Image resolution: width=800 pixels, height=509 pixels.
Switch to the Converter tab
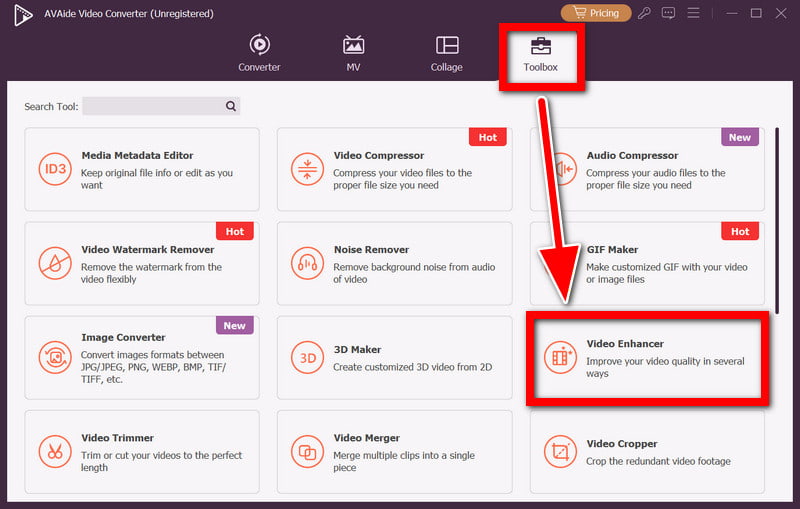tap(259, 53)
